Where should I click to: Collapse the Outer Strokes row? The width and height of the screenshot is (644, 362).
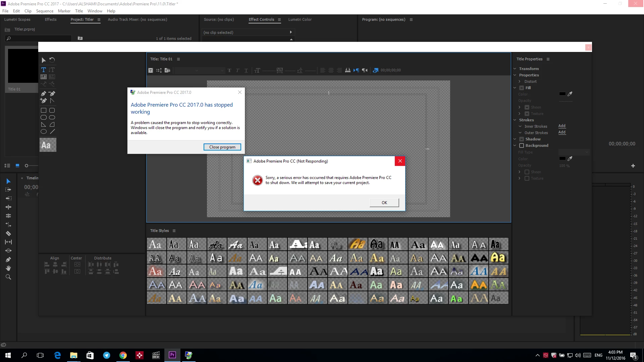(x=520, y=133)
